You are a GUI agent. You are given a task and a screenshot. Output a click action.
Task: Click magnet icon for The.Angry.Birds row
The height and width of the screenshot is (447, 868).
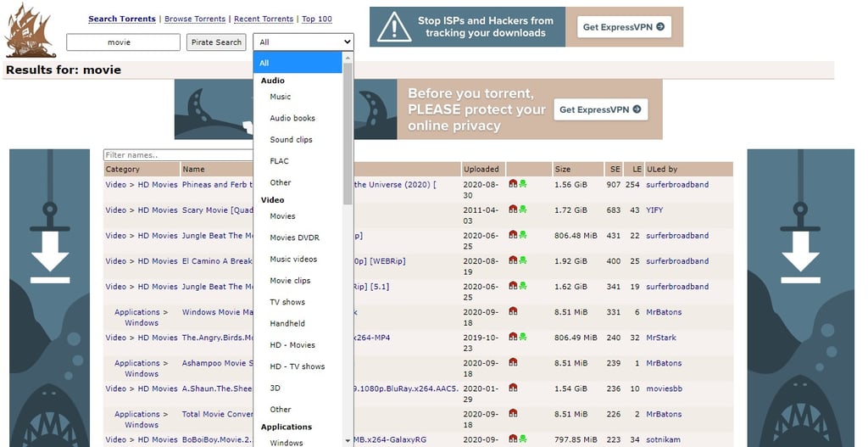[x=513, y=337]
